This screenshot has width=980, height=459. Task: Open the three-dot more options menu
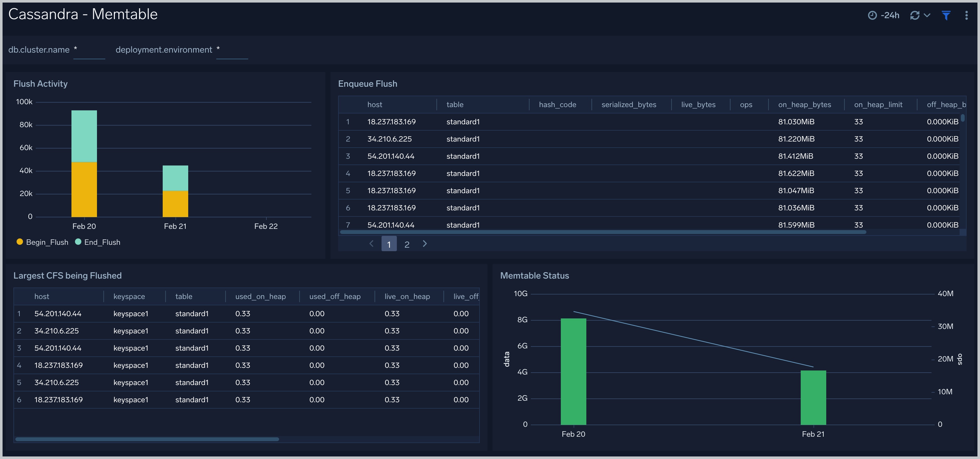tap(966, 15)
